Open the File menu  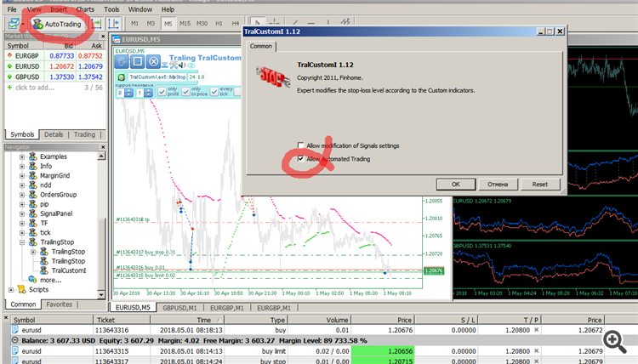point(12,9)
